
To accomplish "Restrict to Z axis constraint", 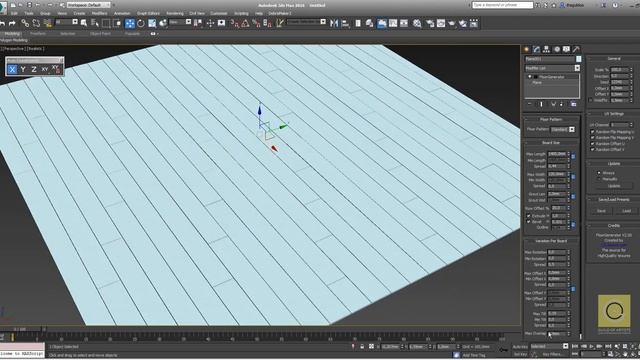I will pyautogui.click(x=34, y=69).
